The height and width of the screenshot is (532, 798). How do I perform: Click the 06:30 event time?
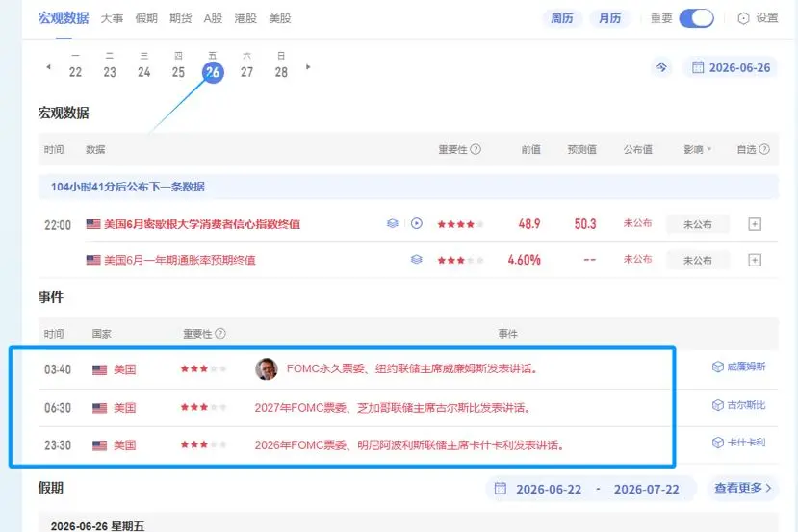click(58, 408)
